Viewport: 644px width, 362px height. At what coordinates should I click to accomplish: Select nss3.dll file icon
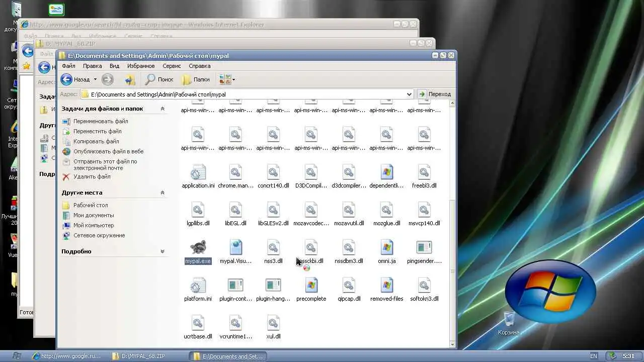click(273, 247)
